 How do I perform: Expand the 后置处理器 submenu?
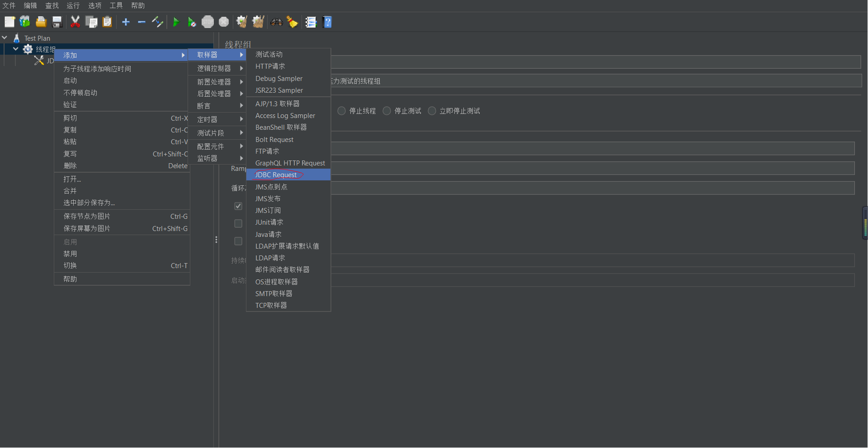(217, 94)
